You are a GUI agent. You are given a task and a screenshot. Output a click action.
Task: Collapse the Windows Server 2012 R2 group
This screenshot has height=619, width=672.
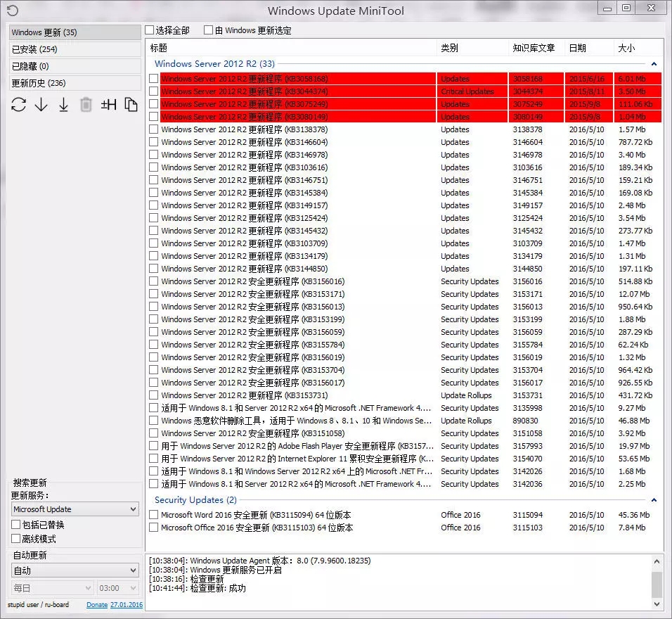click(654, 64)
